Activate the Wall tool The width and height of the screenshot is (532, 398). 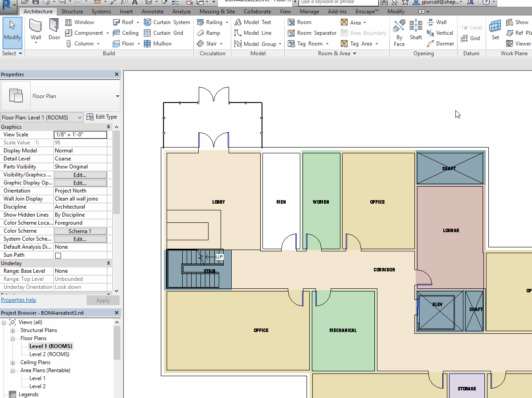click(36, 31)
